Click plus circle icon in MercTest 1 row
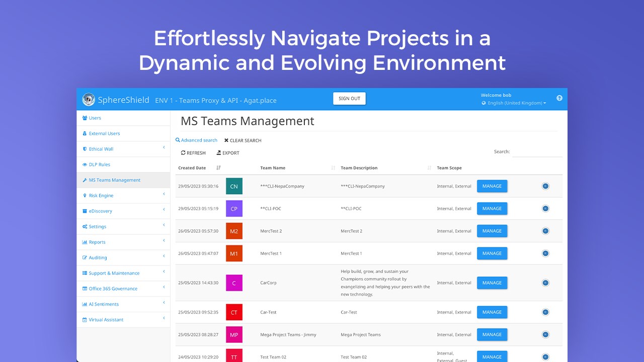Screen dimensions: 644x362 [545, 253]
